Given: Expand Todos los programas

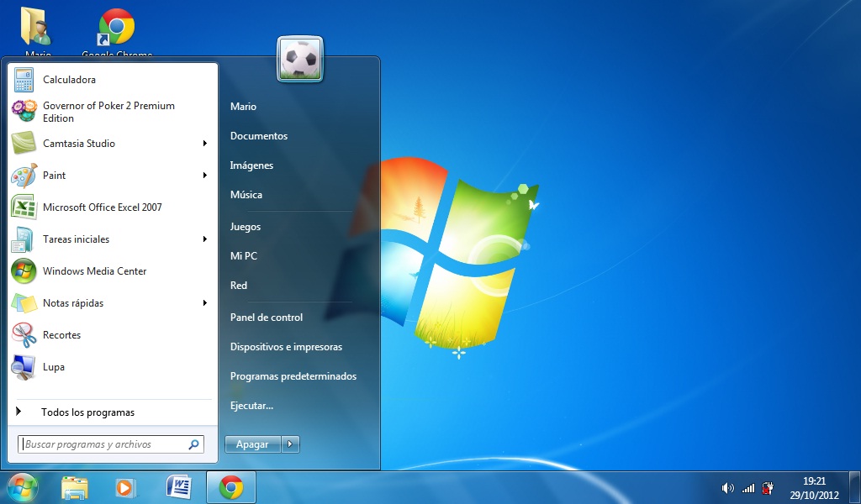Looking at the screenshot, I should [x=88, y=412].
